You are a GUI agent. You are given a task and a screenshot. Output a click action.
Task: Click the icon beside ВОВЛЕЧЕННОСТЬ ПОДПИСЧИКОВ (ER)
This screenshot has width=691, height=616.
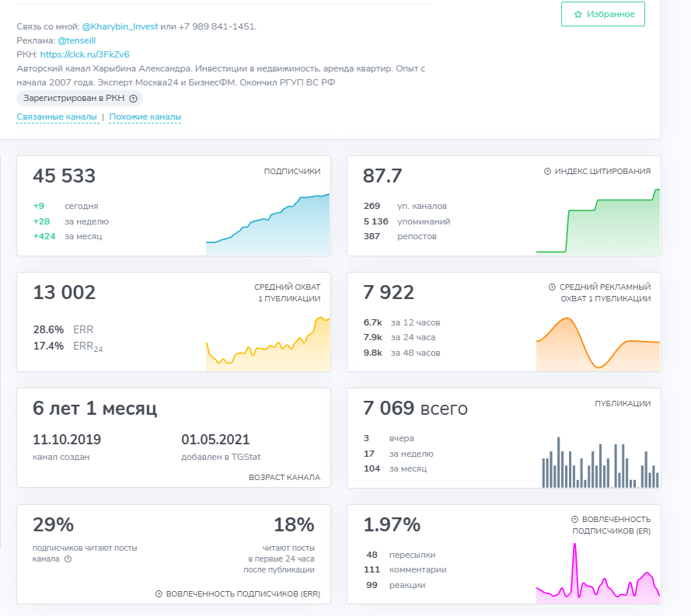click(x=574, y=520)
